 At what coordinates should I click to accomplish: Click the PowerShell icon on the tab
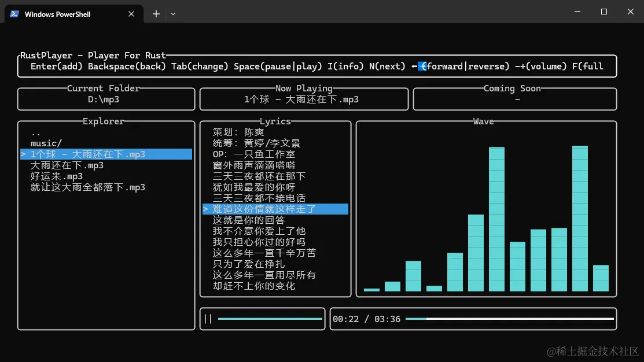pyautogui.click(x=14, y=14)
